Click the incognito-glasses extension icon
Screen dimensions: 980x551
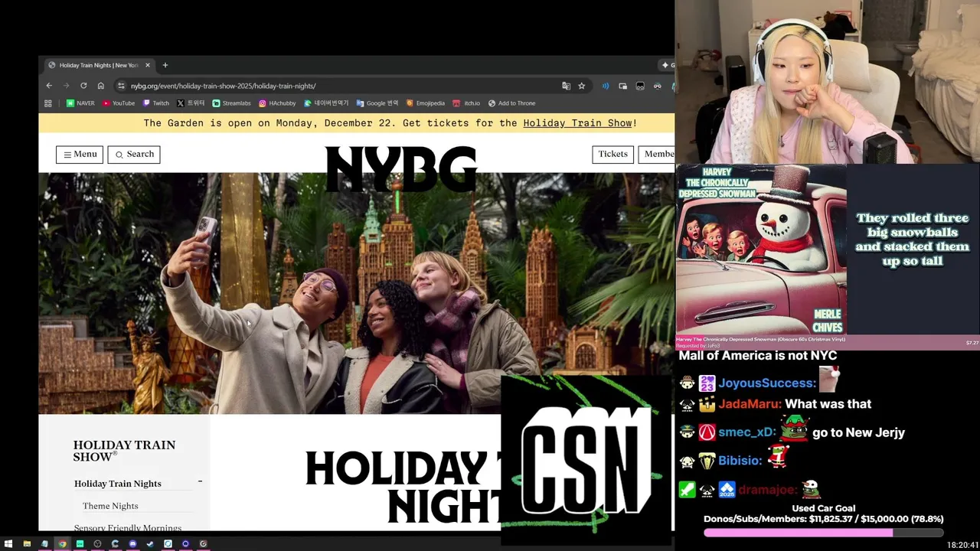[657, 86]
